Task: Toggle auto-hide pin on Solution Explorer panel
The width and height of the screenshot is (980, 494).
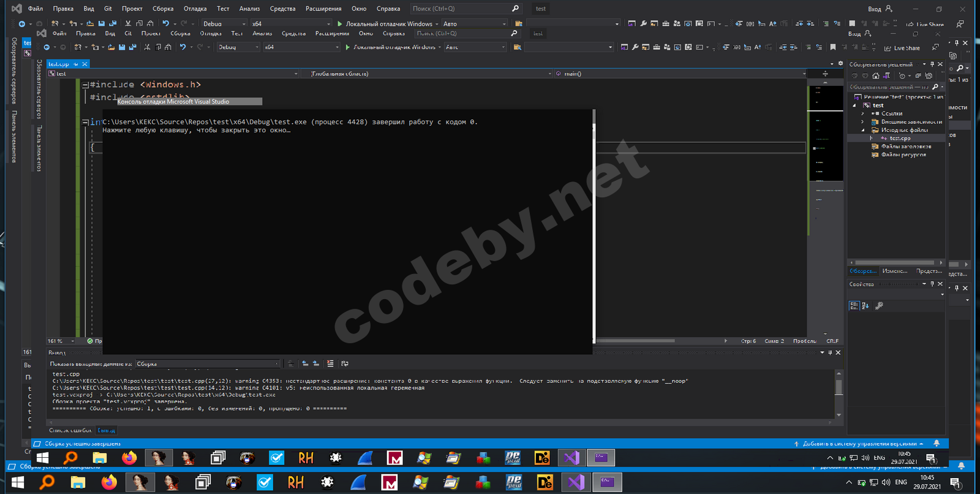Action: (x=932, y=64)
